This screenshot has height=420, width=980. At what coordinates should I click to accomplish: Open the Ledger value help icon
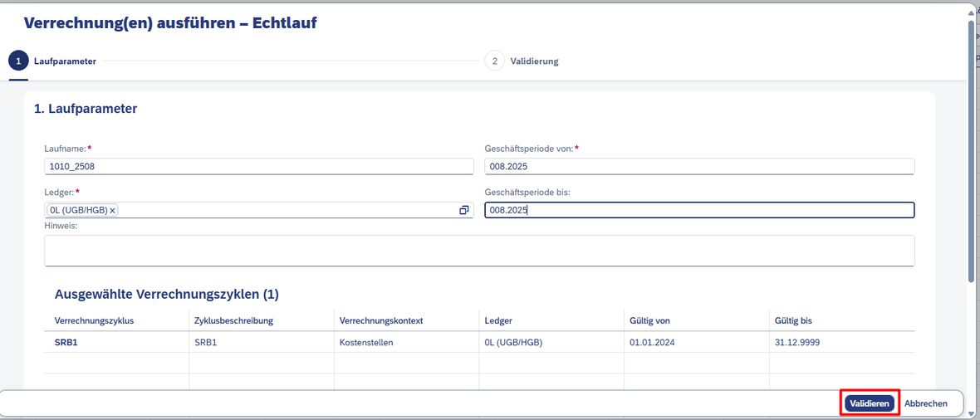tap(463, 211)
